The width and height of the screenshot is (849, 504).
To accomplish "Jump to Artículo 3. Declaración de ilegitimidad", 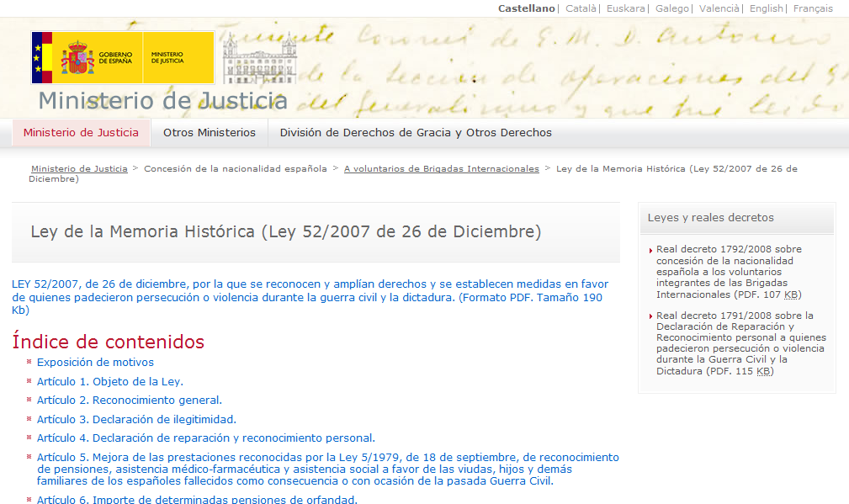I will [136, 419].
